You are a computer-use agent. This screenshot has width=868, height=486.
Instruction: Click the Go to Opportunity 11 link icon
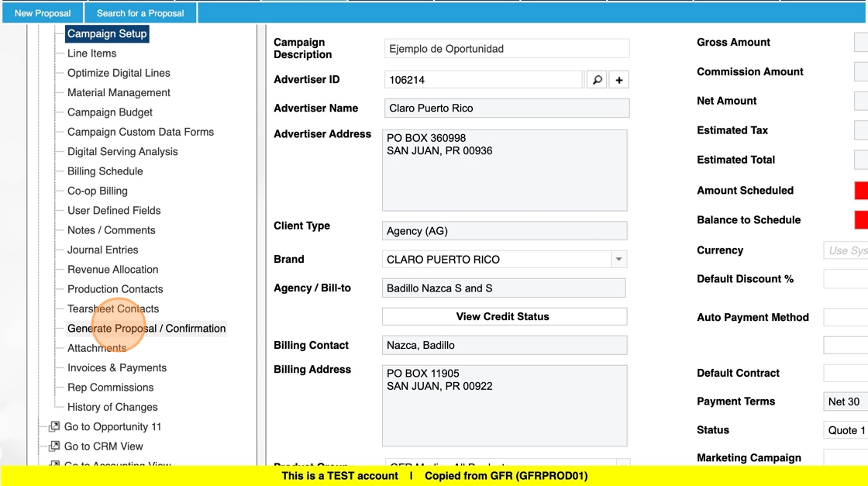coord(54,426)
